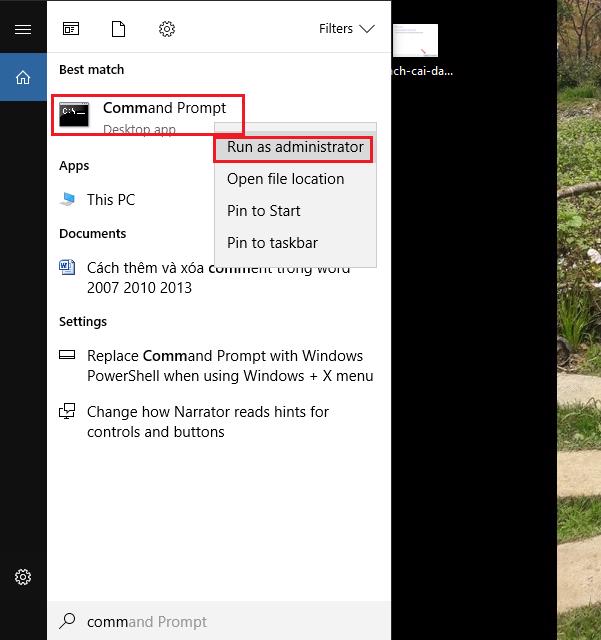This screenshot has width=601, height=640.
Task: Click the Documents section header
Action: pyautogui.click(x=93, y=233)
